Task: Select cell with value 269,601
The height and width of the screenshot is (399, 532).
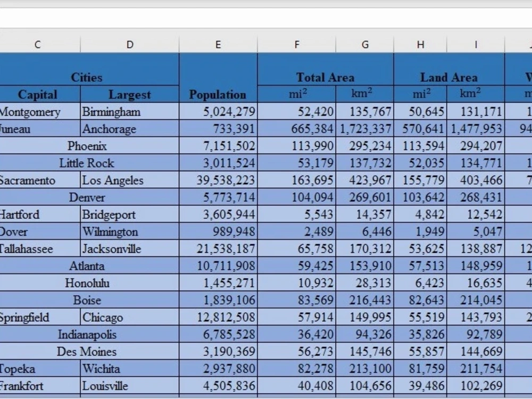Action: (365, 197)
